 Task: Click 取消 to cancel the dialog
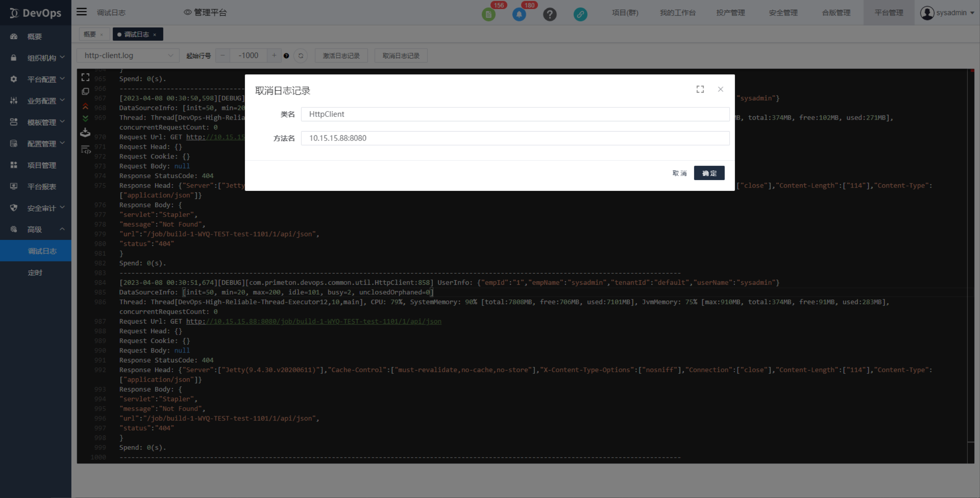[x=679, y=173]
